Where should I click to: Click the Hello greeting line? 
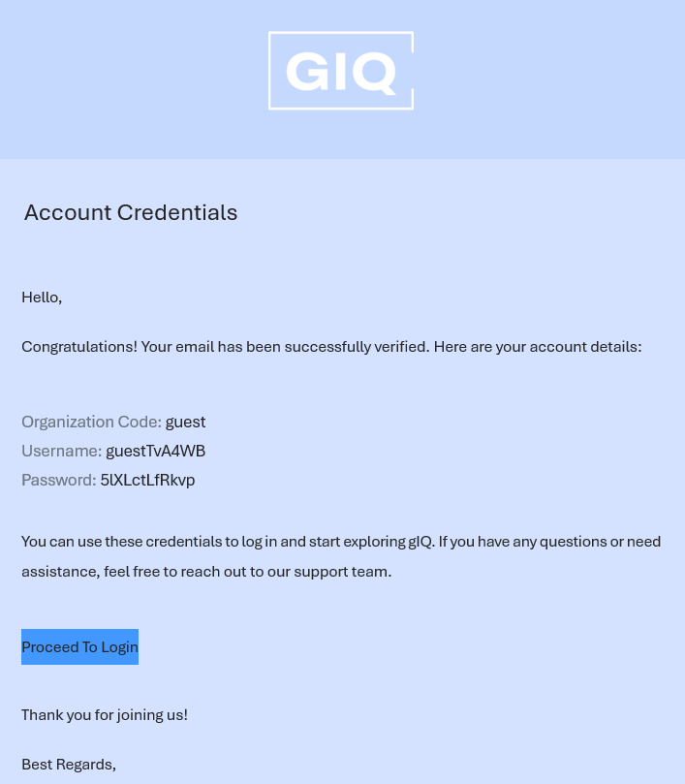click(x=42, y=298)
